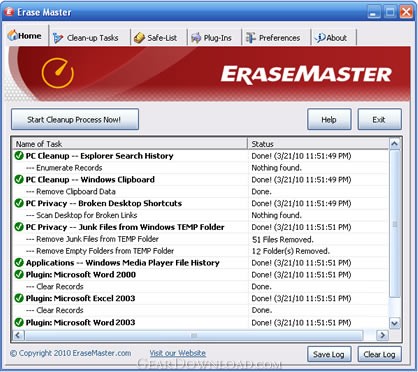Minimize the Erase Master window
This screenshot has height=372, width=418.
point(374,12)
